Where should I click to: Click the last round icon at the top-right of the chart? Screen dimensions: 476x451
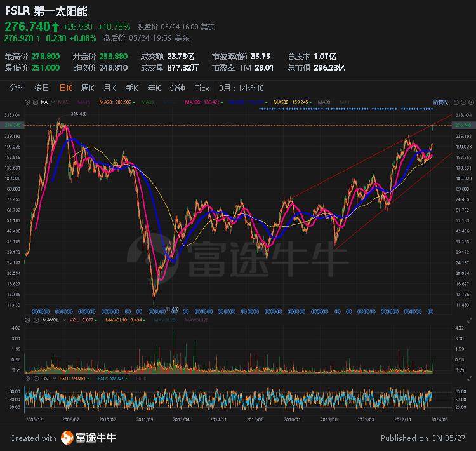(471, 102)
